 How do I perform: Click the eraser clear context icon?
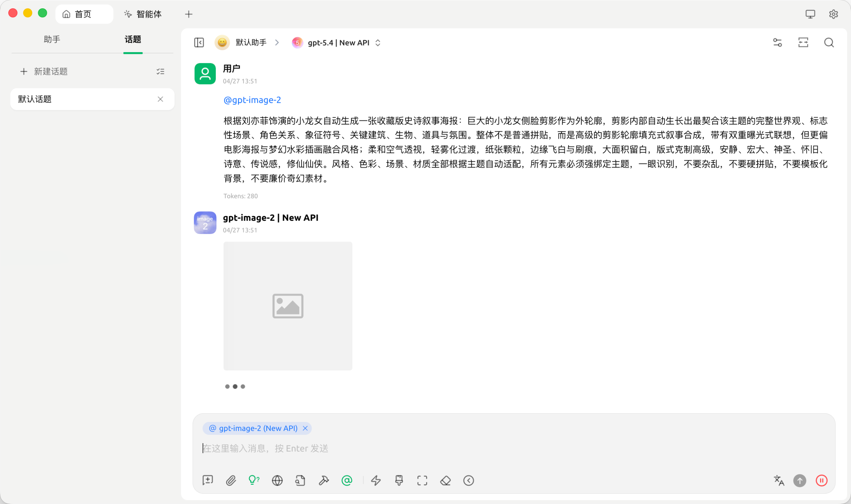[445, 480]
